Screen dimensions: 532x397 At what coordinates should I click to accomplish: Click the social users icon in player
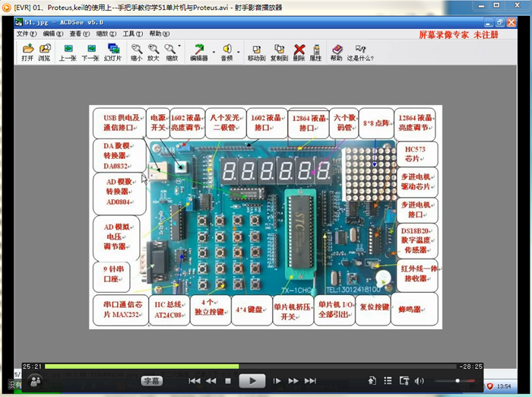(36, 382)
